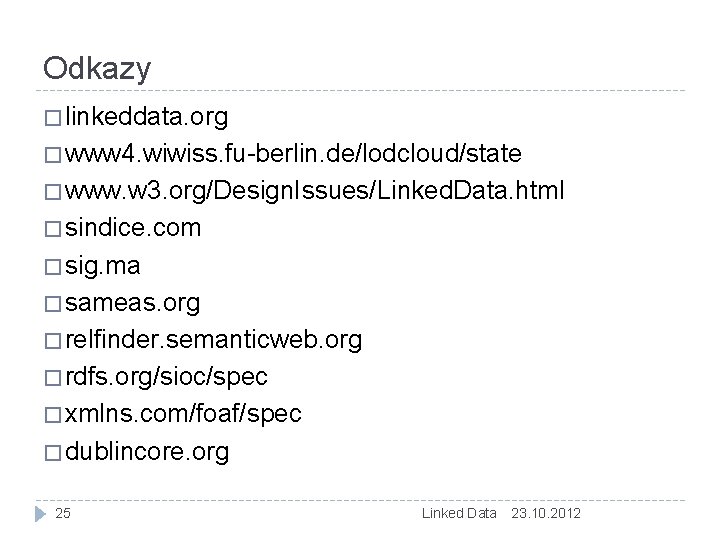Select the Linked Data footer text
Viewport: 720px width, 540px height.
459,514
